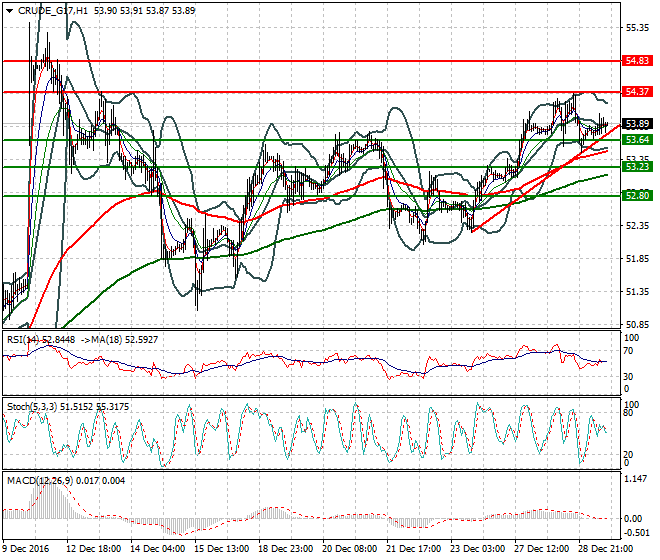This screenshot has height=560, width=660.
Task: Select the 27 Dec 12:00 time axis label
Action: (x=542, y=549)
